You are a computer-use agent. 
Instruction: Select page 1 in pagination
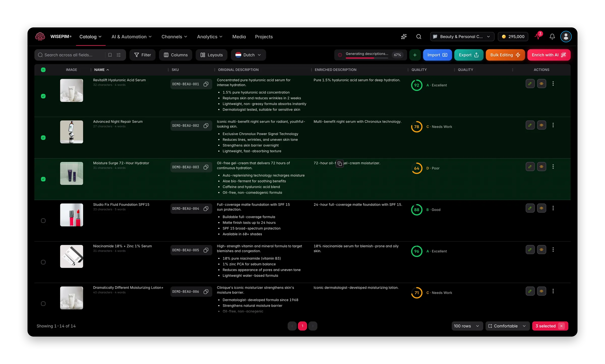click(x=302, y=326)
